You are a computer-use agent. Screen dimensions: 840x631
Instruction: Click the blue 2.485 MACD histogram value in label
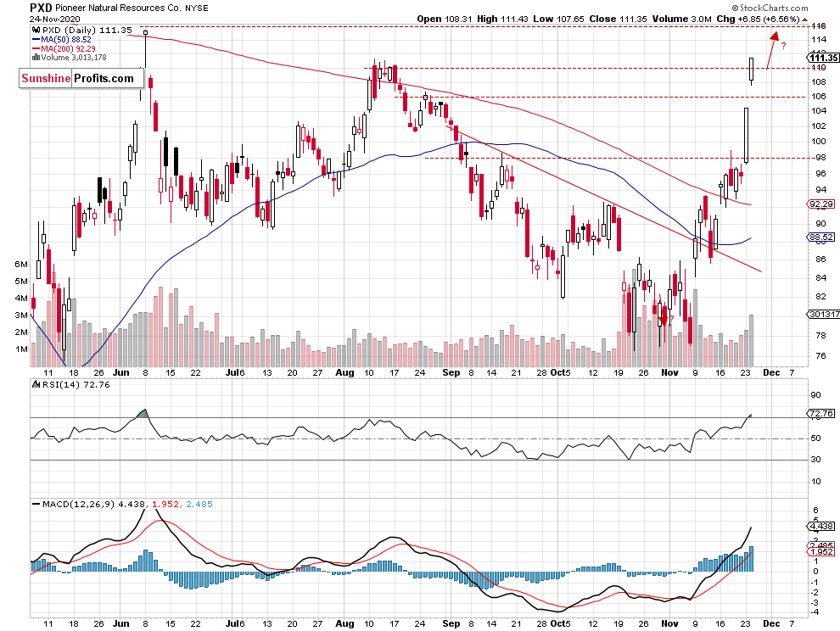[x=199, y=504]
